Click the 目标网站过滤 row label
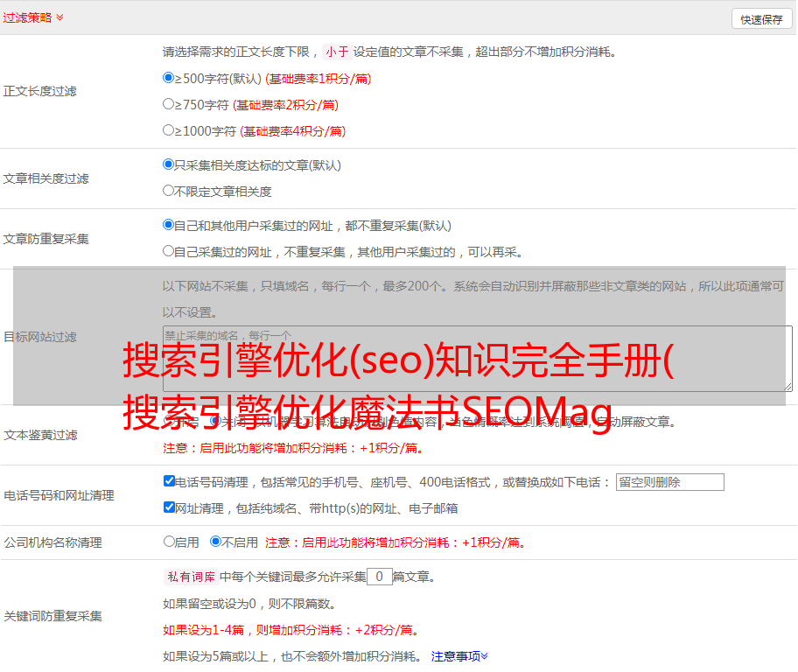The height and width of the screenshot is (672, 798). point(39,337)
